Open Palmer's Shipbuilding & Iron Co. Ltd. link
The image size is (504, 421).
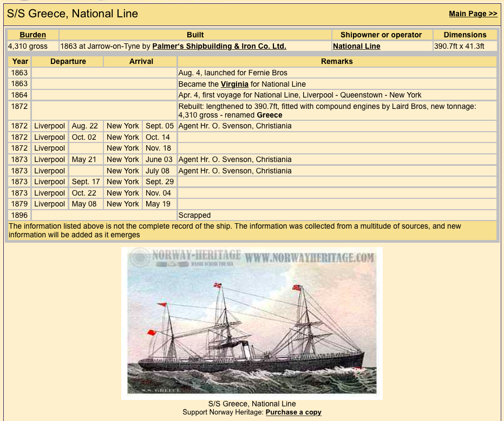click(219, 46)
